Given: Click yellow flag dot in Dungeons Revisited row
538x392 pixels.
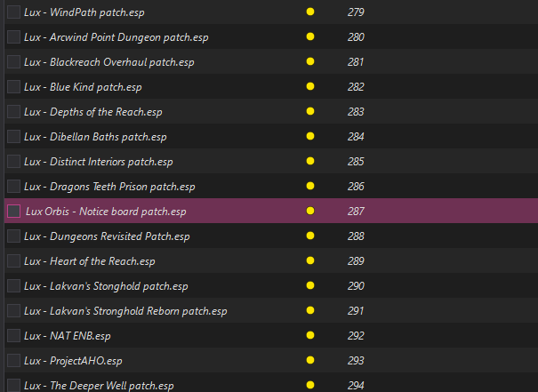Looking at the screenshot, I should [x=310, y=236].
